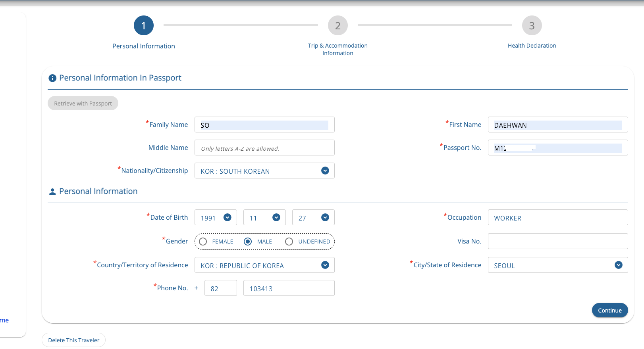Open the birth year dropdown showing 1991

(216, 218)
